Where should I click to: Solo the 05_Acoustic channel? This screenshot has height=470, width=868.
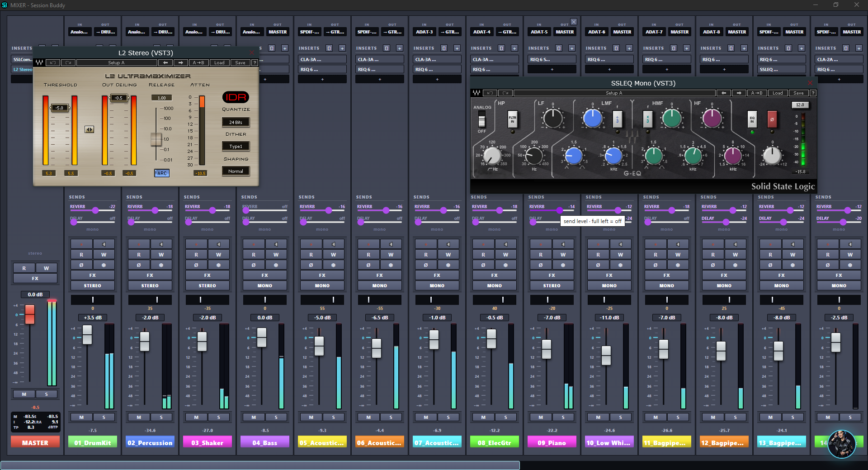[333, 417]
